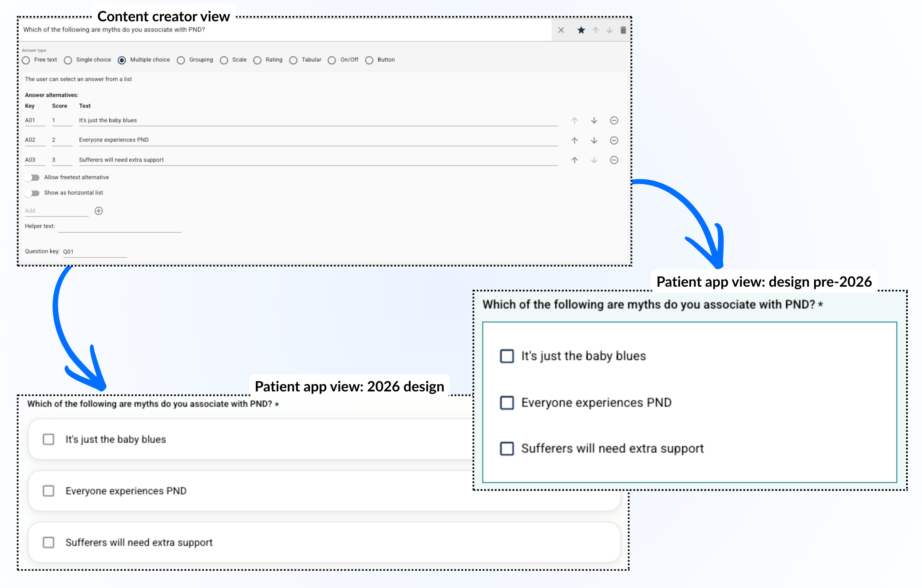Move answer A02 up with arrow

pos(574,141)
